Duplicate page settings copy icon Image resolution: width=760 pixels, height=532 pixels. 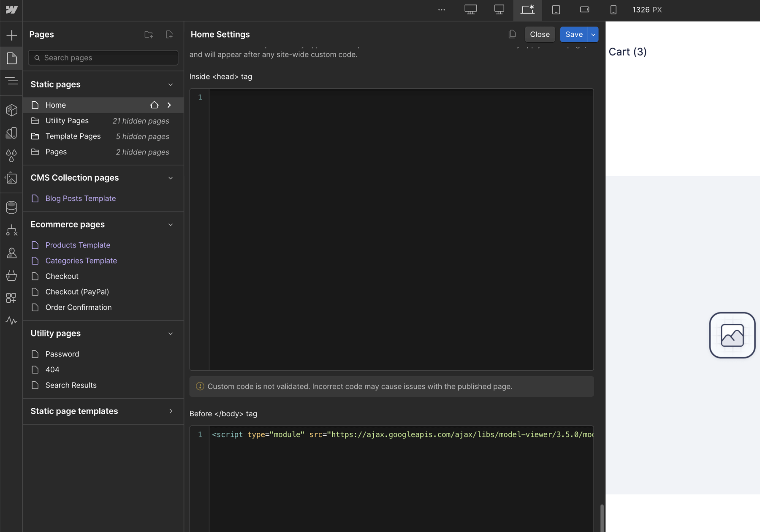(x=512, y=34)
